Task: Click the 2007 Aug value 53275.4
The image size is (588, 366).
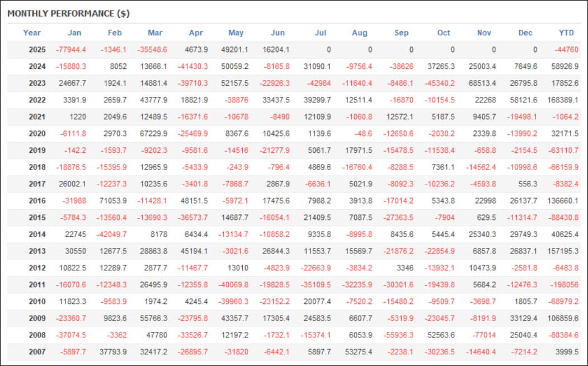Action: click(359, 352)
